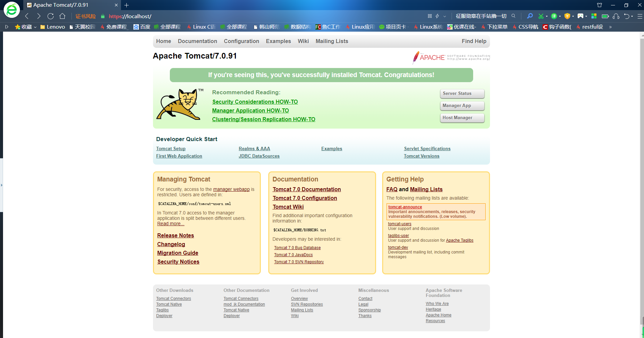This screenshot has height=338, width=644.
Task: Click the green lock icon in the address bar
Action: [103, 16]
